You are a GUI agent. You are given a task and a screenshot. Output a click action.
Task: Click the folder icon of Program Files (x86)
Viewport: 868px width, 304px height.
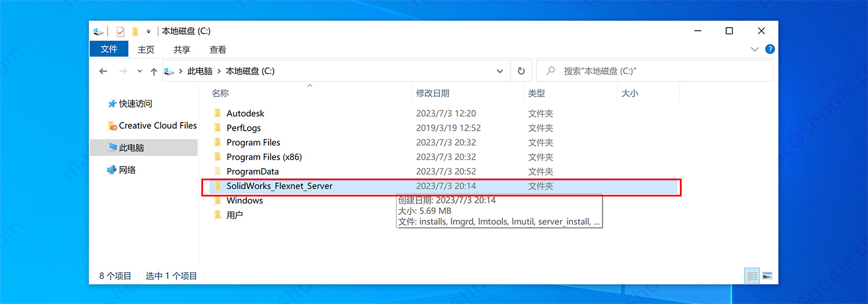tap(218, 157)
